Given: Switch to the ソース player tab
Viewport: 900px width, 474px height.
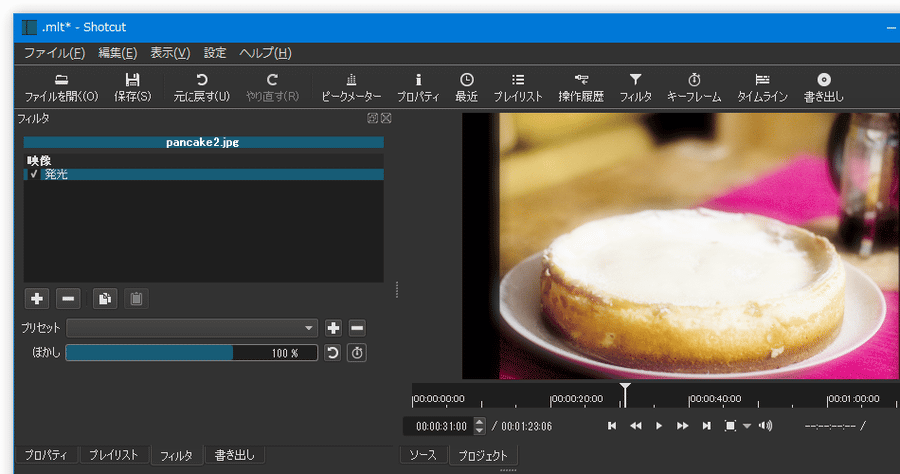Looking at the screenshot, I should 423,455.
